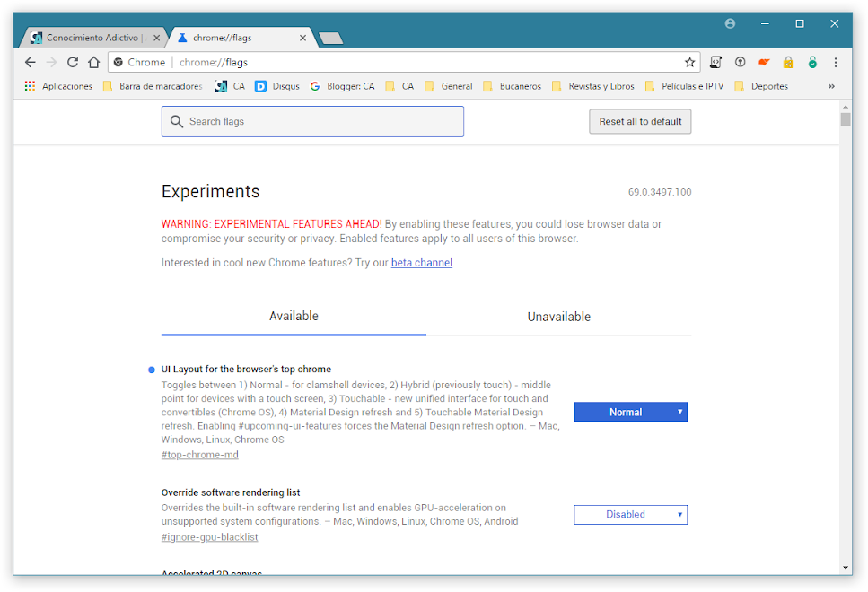Close the chrome://flags tab
Viewport: 868px width, 592px height.
pos(302,38)
